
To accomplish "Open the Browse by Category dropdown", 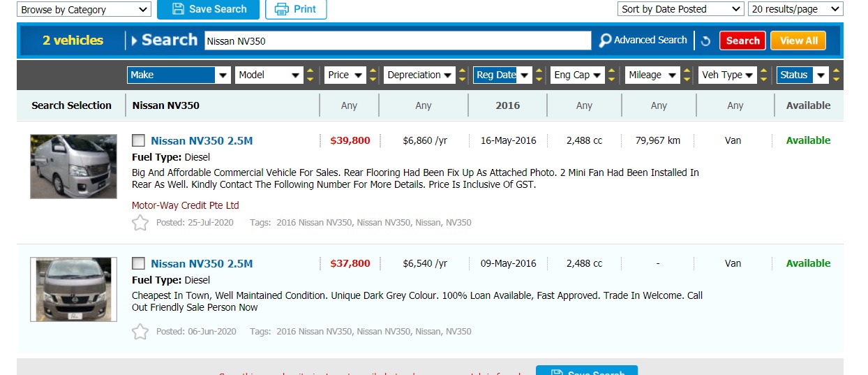I will (x=84, y=10).
